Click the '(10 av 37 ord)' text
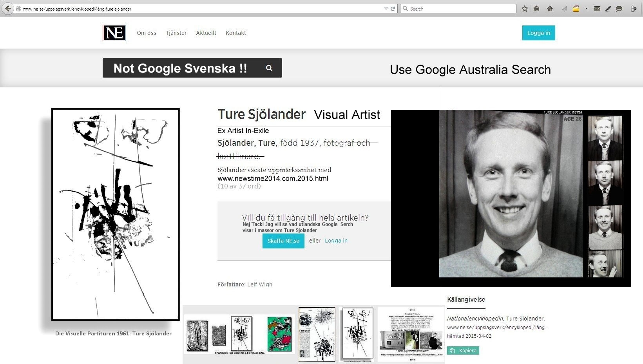The width and height of the screenshot is (643, 364). pos(239,186)
